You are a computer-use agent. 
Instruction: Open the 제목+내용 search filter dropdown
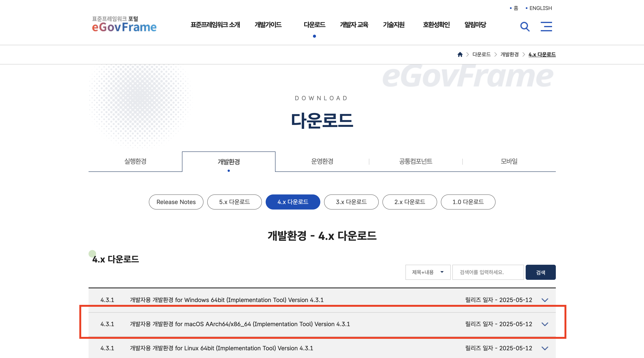pyautogui.click(x=428, y=272)
